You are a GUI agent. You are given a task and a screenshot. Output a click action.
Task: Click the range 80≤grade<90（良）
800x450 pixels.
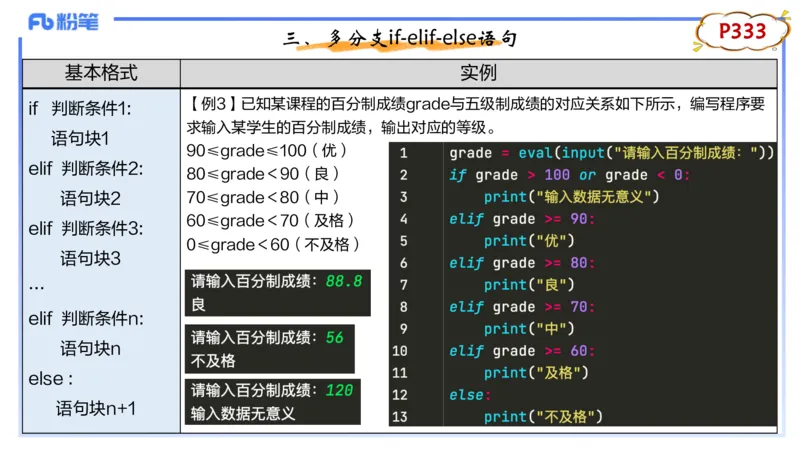click(263, 174)
